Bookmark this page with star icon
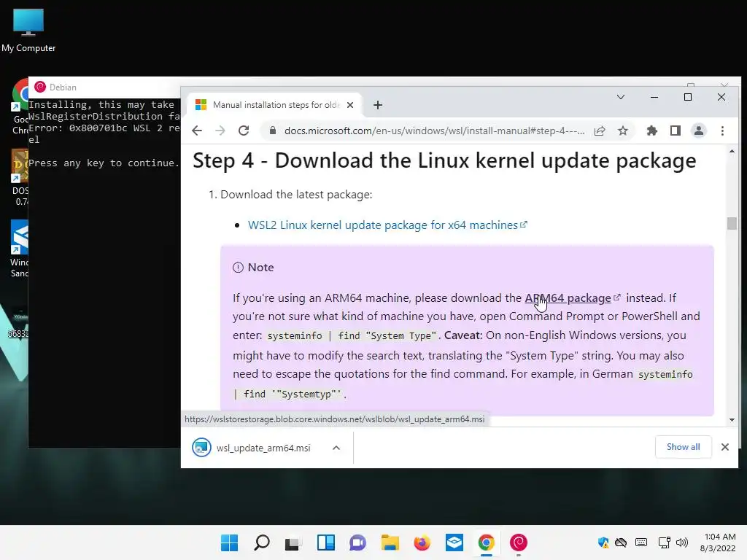Image resolution: width=747 pixels, height=560 pixels. (623, 131)
